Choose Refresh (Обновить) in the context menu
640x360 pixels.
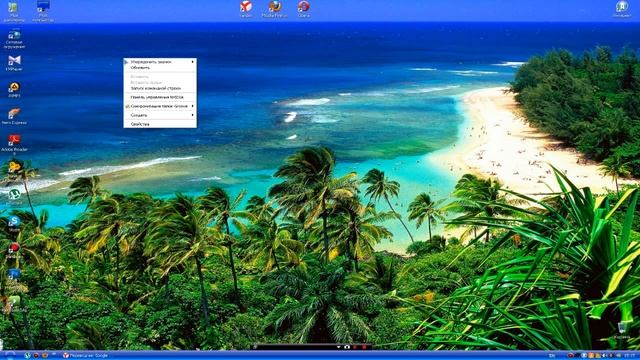point(160,68)
